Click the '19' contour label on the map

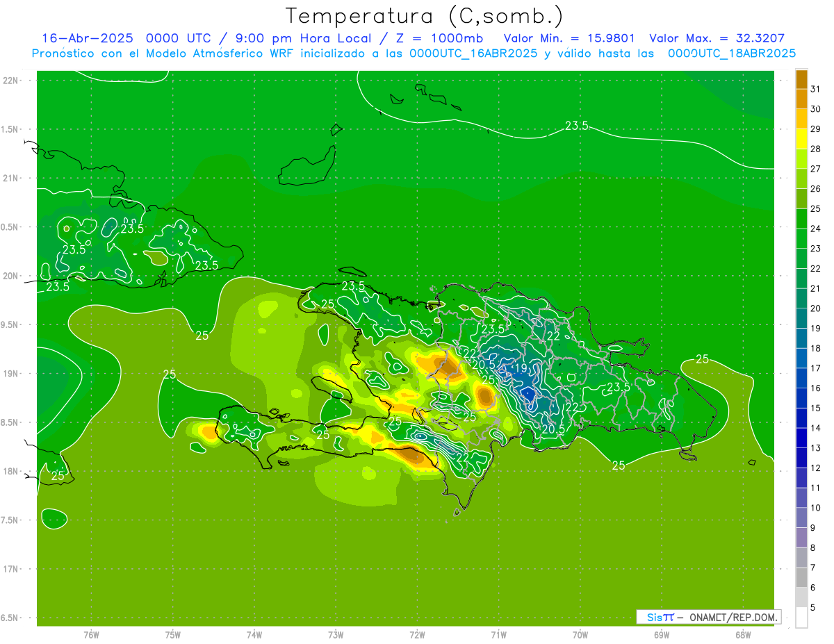click(x=520, y=368)
